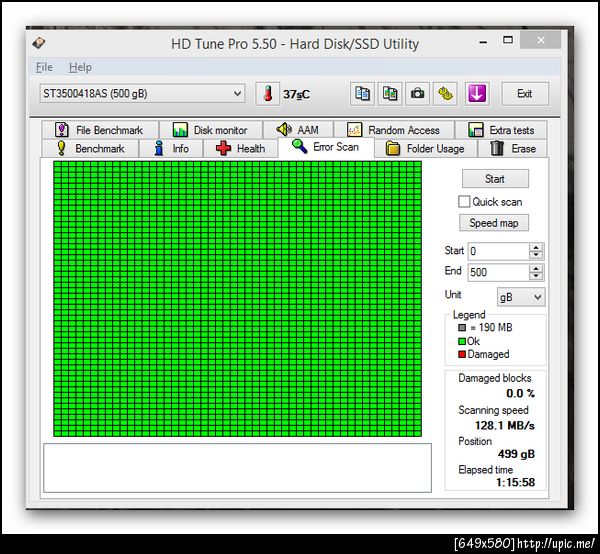Click the gray 190 MB legend swatch
The width and height of the screenshot is (600, 554).
click(x=462, y=328)
